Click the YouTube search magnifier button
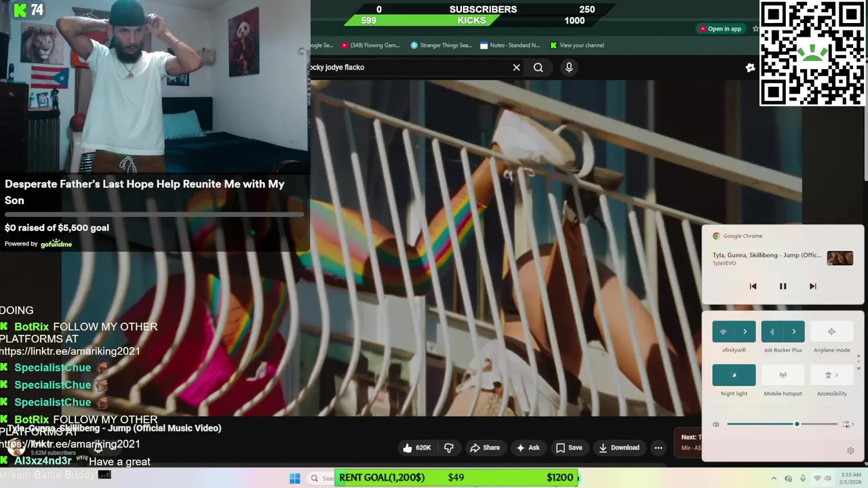The height and width of the screenshot is (488, 868). coord(538,67)
